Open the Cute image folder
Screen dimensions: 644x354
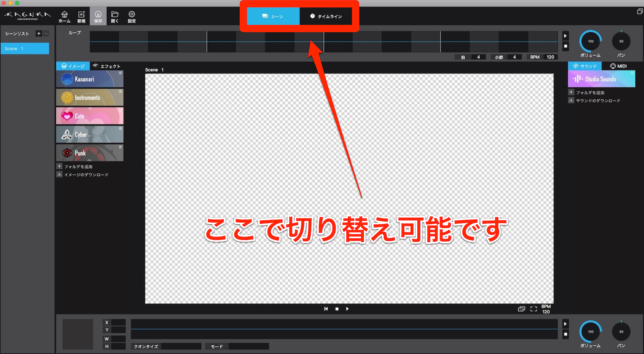click(x=90, y=116)
